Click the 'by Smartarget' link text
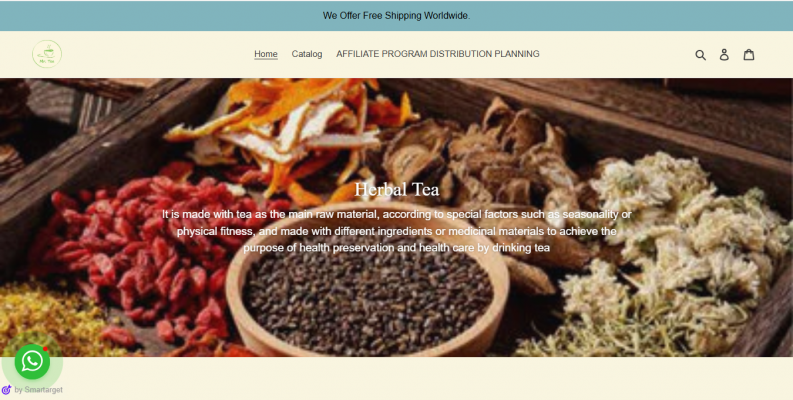 [38, 390]
